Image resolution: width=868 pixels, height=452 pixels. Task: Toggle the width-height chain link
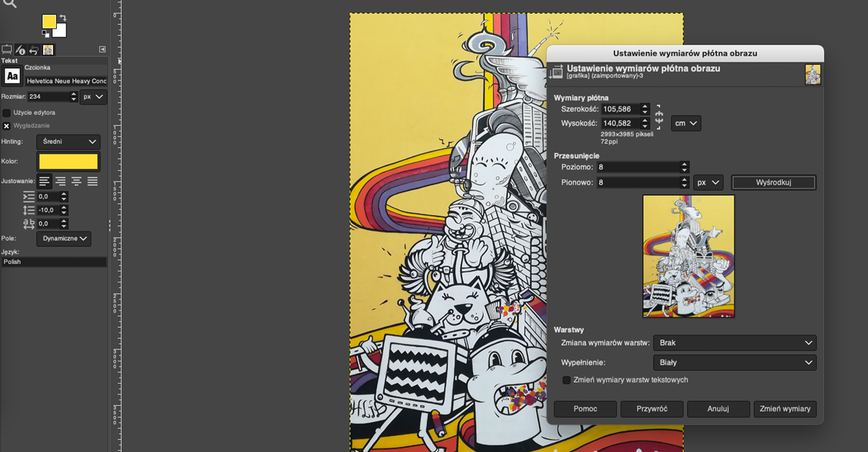click(659, 117)
